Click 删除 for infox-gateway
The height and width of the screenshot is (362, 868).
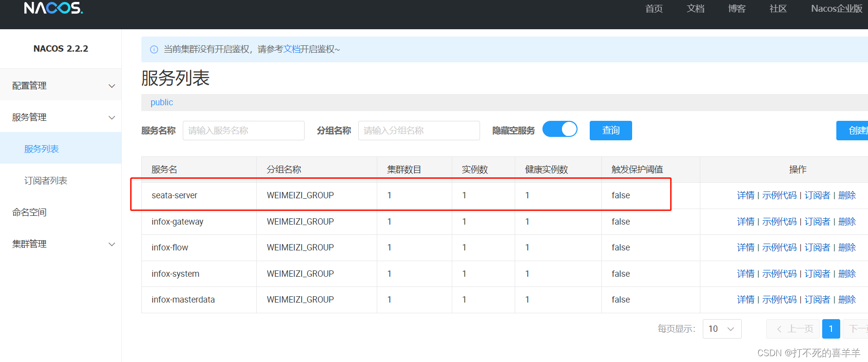point(847,222)
